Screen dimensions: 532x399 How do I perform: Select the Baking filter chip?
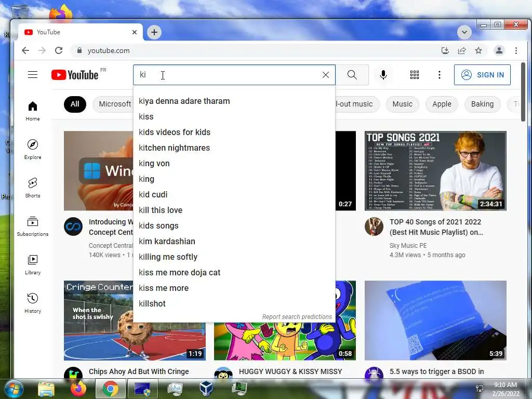pyautogui.click(x=482, y=104)
